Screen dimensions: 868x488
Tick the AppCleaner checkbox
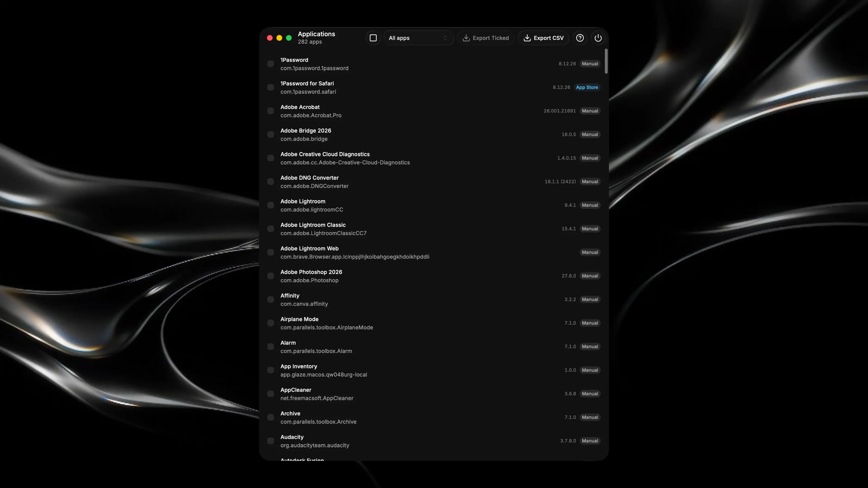[x=271, y=394]
